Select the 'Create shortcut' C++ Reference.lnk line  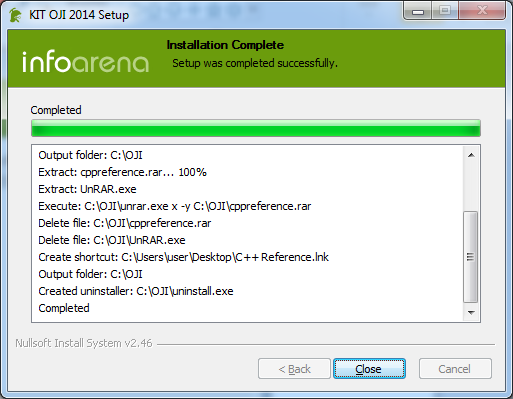click(184, 257)
